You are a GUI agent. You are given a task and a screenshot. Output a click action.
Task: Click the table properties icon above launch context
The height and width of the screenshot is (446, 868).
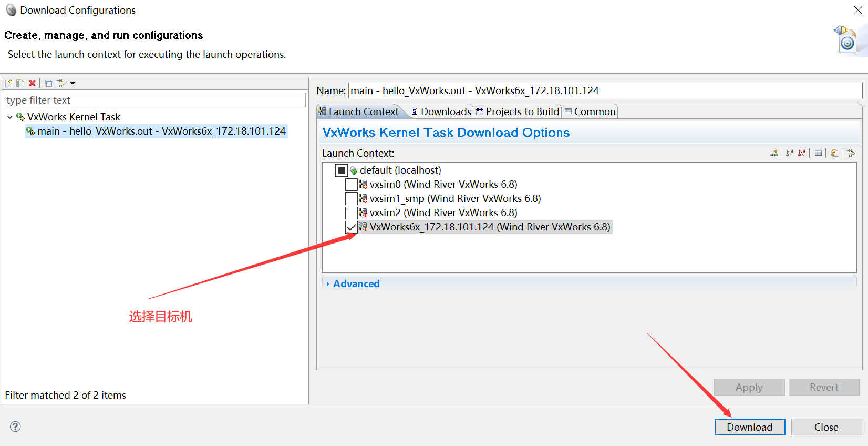tap(818, 153)
